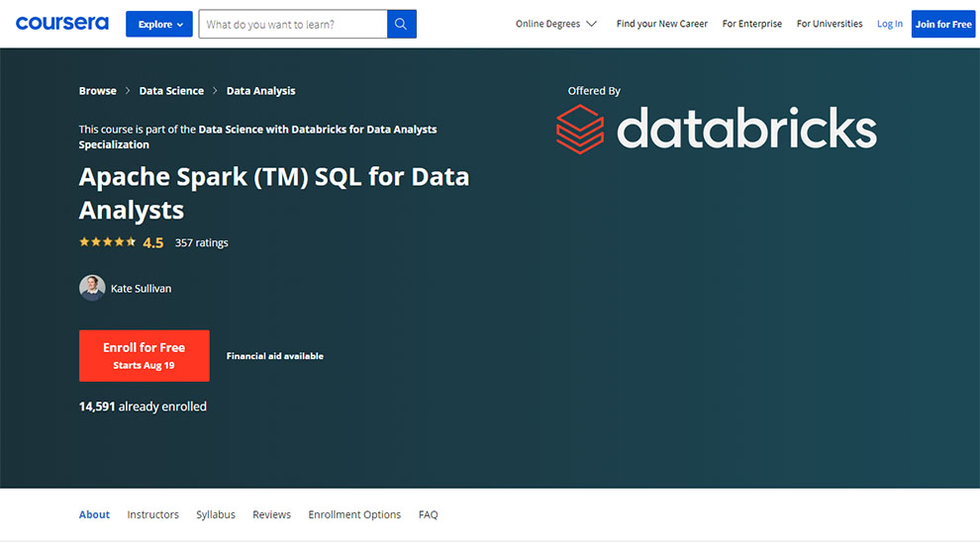Image resolution: width=980 pixels, height=543 pixels.
Task: Switch to the Reviews tab
Action: (x=272, y=514)
